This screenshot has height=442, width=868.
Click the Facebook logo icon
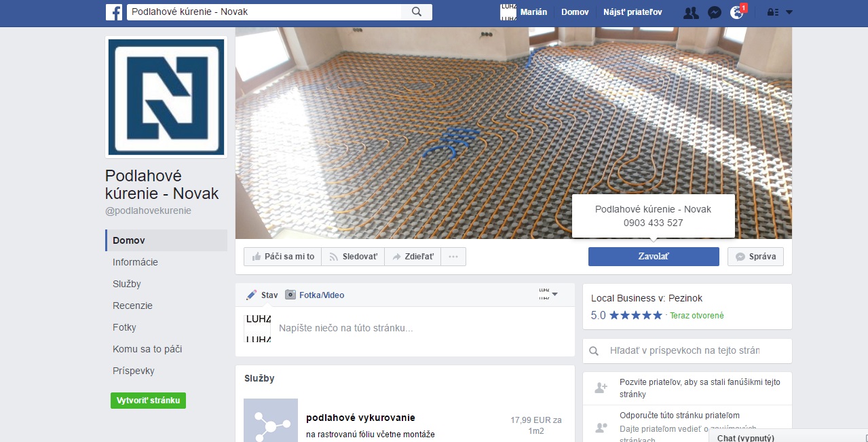click(x=114, y=12)
